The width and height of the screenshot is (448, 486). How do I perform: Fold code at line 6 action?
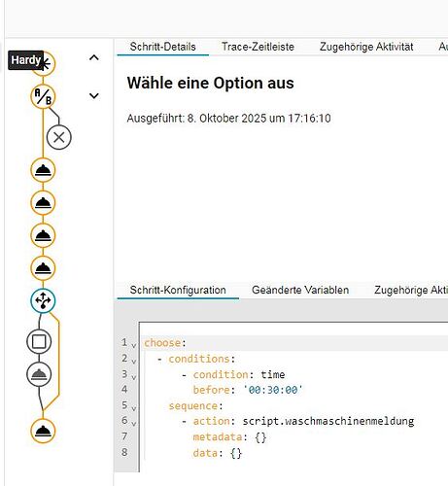point(134,424)
